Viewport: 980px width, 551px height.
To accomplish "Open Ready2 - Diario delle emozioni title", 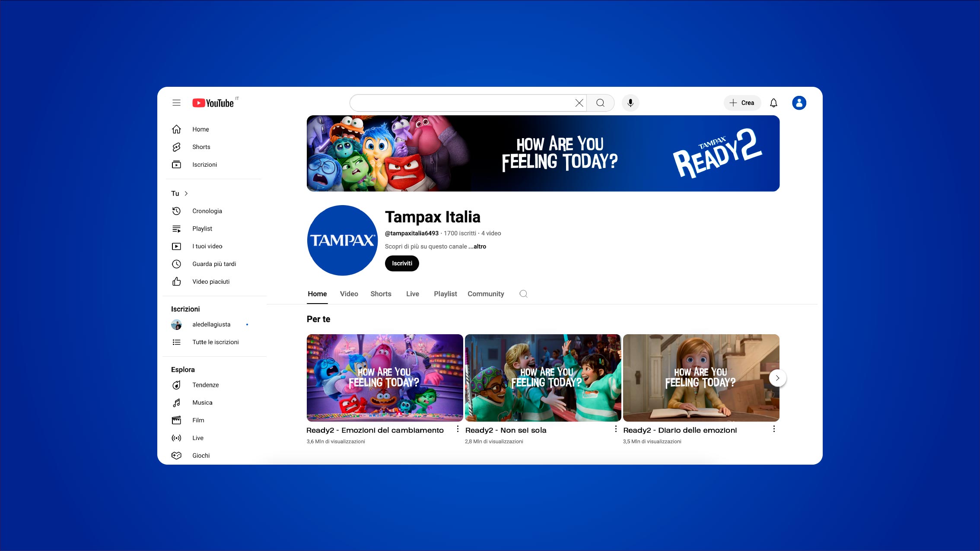I will 680,430.
